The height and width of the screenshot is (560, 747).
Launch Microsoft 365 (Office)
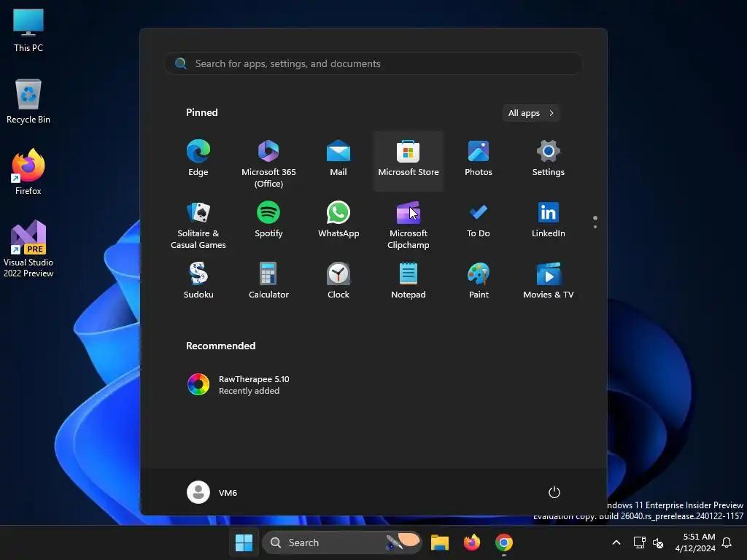coord(268,163)
